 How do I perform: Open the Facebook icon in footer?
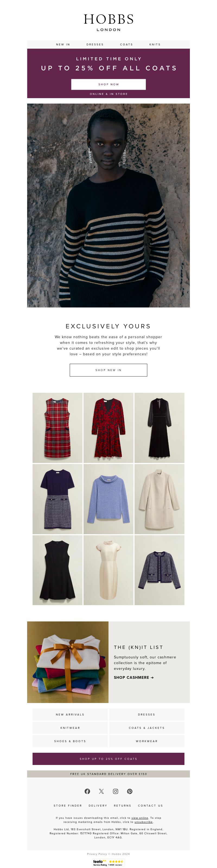87,791
